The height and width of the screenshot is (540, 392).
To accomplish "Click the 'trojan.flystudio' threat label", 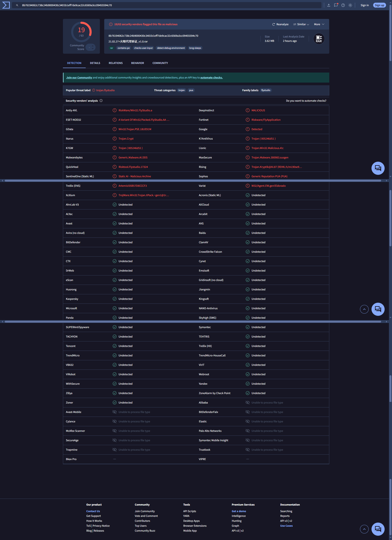I will click(x=105, y=90).
